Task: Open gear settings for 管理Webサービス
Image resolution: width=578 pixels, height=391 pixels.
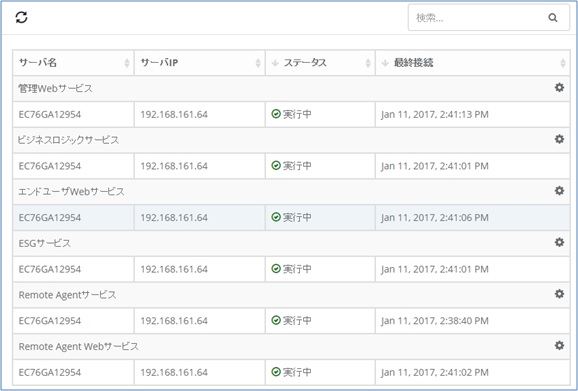Action: click(559, 87)
